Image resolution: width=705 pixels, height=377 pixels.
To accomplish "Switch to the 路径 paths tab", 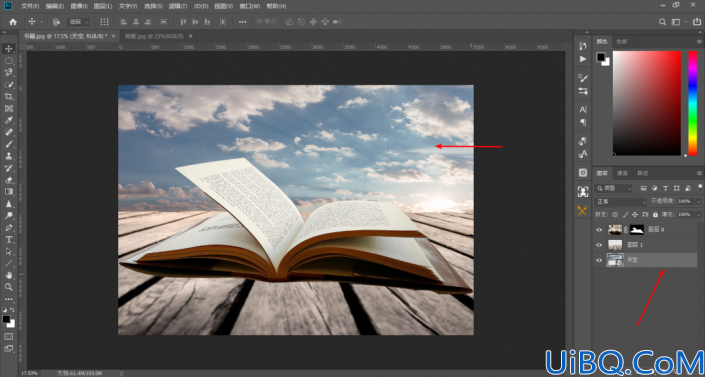I will pos(642,173).
